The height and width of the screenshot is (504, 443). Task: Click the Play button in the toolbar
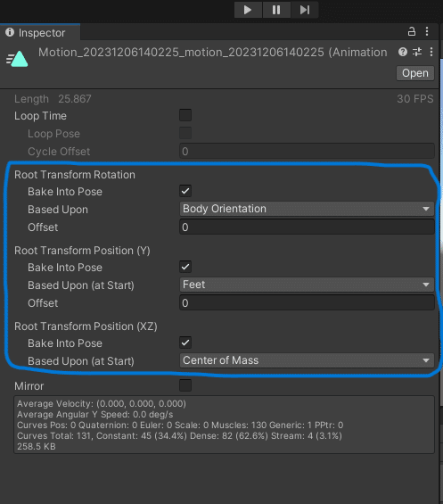point(248,10)
